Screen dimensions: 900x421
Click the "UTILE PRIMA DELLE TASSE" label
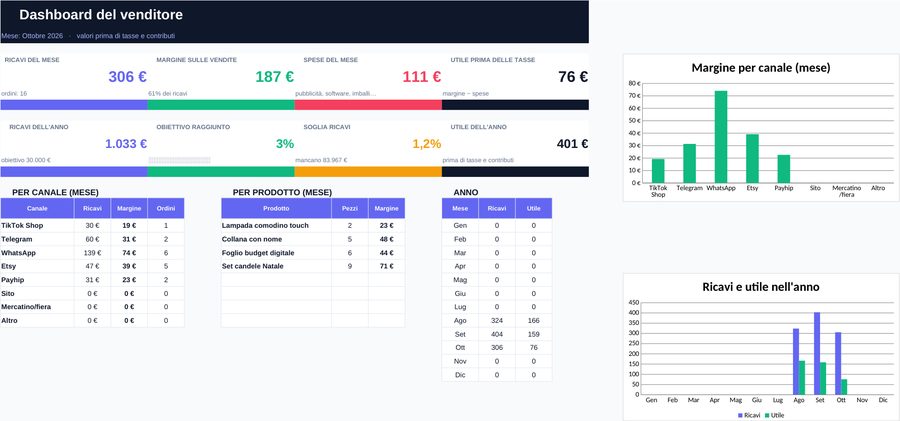pyautogui.click(x=492, y=60)
